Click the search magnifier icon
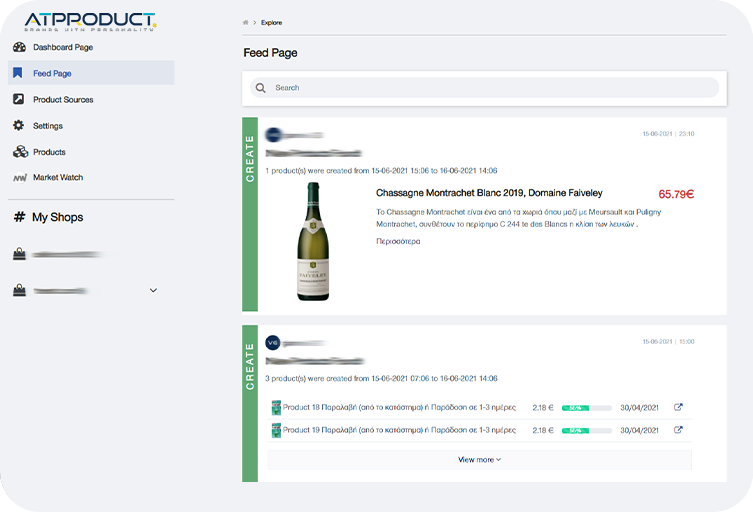This screenshot has height=512, width=753. click(260, 88)
